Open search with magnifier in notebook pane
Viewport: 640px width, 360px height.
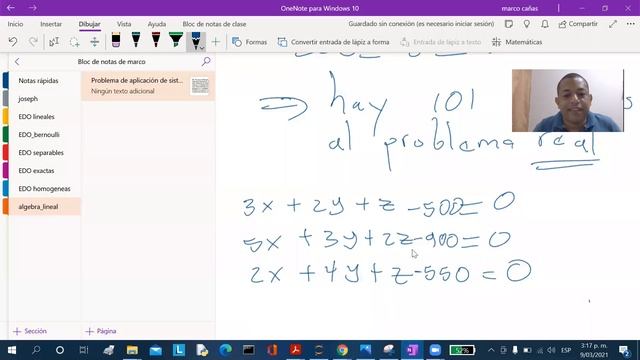206,62
